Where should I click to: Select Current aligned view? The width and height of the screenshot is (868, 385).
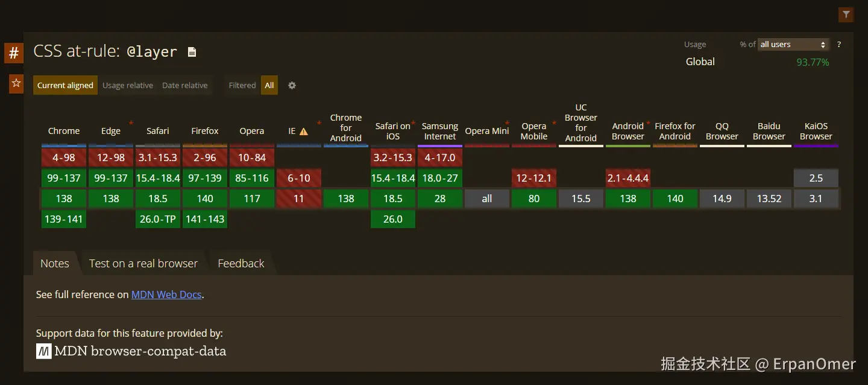65,85
